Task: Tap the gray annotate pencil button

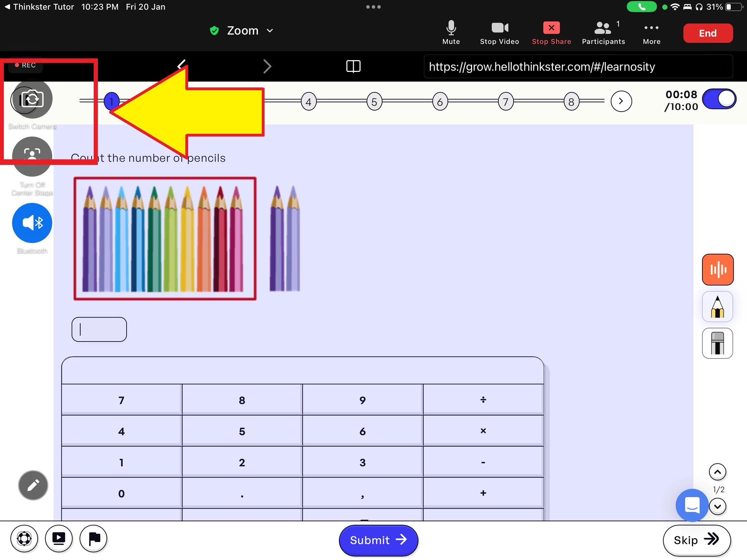Action: (33, 485)
